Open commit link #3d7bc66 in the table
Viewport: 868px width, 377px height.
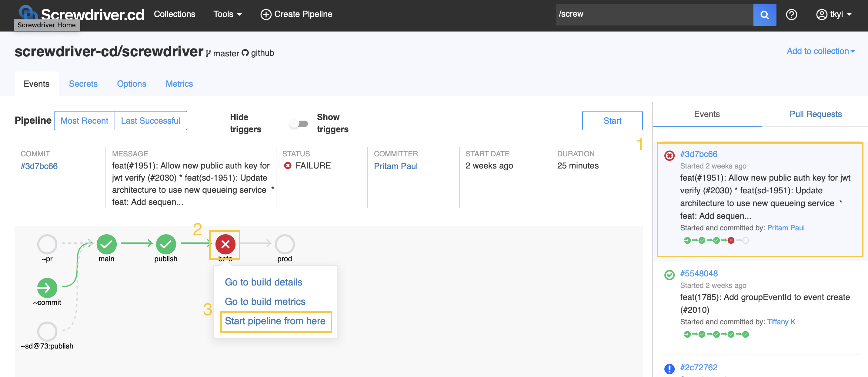(x=39, y=166)
